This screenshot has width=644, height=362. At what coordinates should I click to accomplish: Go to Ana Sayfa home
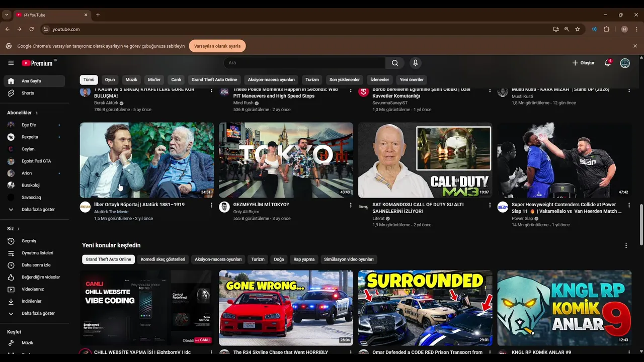[x=34, y=81]
